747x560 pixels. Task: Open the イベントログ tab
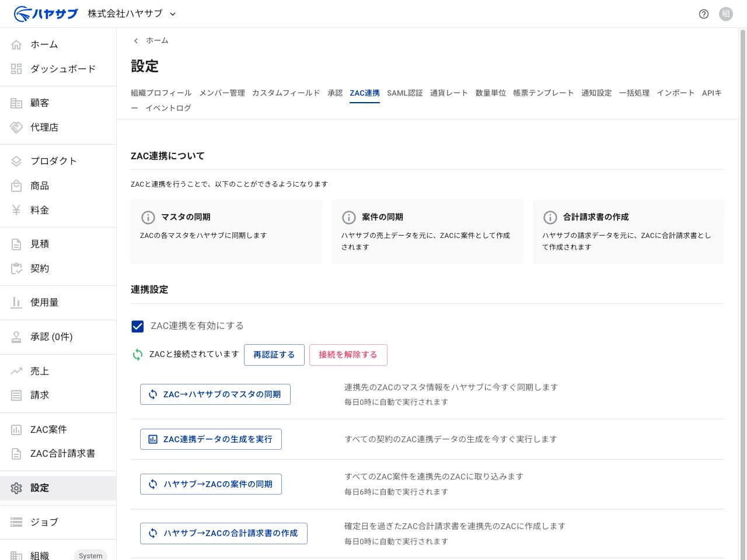[168, 108]
